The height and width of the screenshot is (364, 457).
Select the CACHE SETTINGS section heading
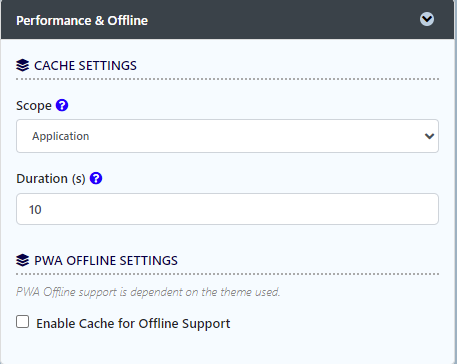tap(85, 66)
